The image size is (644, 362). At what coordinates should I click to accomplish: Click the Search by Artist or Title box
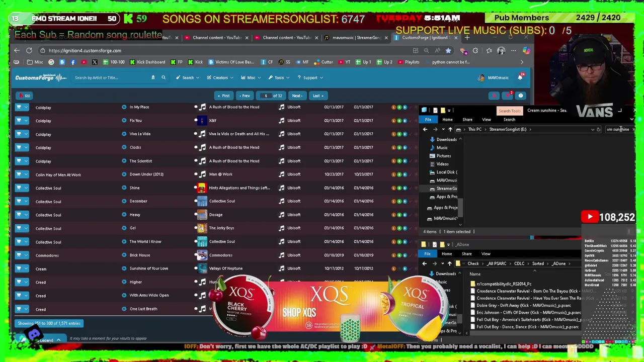111,77
